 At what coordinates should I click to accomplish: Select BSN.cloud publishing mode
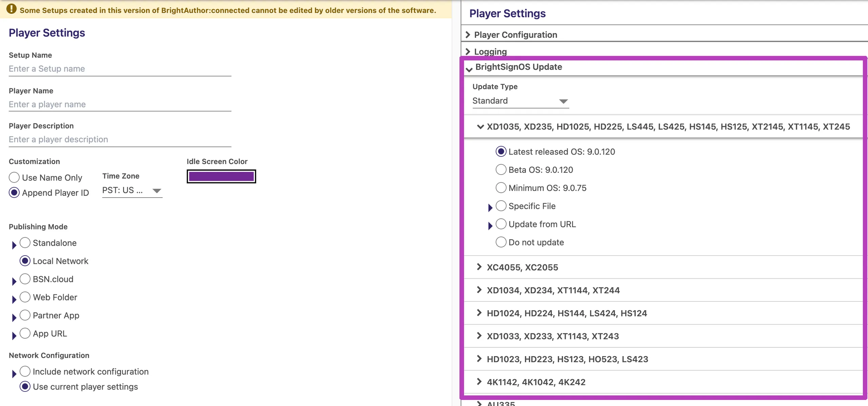tap(25, 279)
